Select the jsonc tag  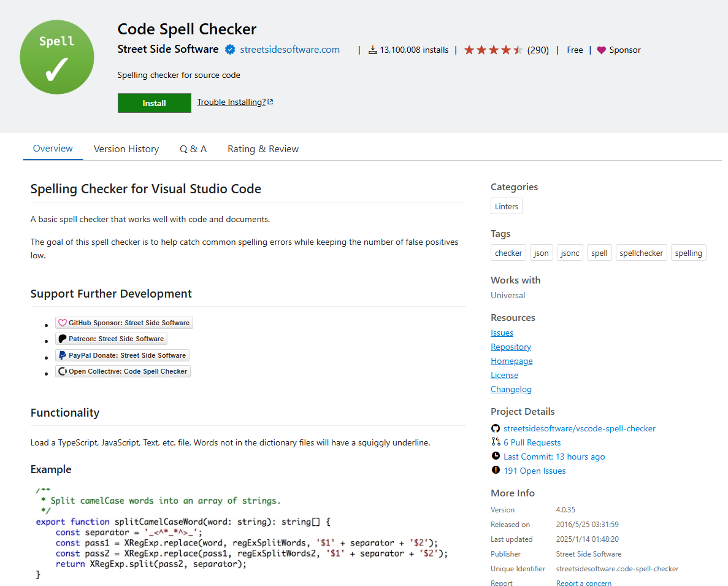[570, 253]
